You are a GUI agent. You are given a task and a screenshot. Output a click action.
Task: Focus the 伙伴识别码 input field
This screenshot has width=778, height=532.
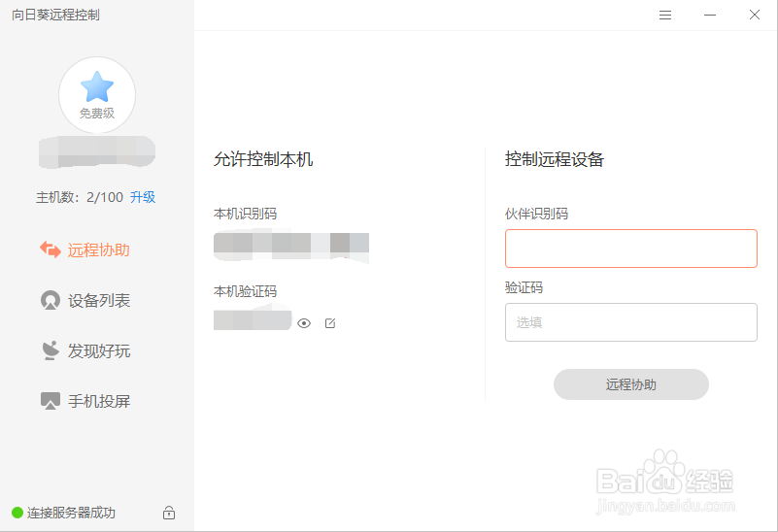630,249
